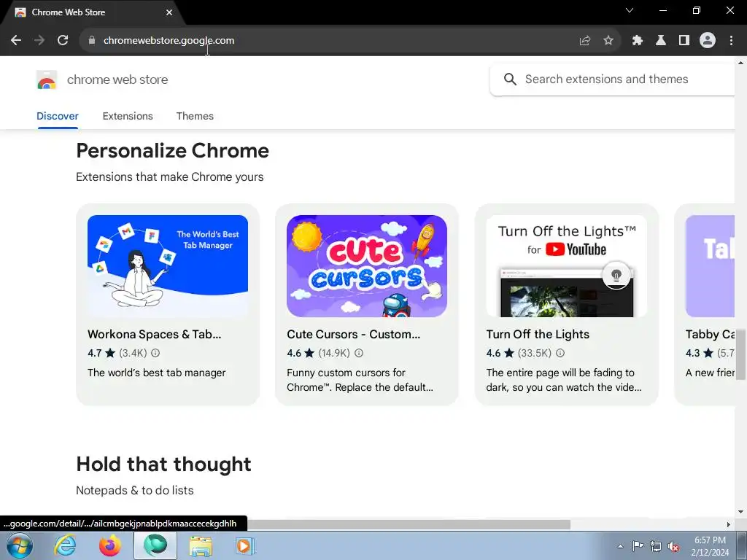Click the "Notepads & to do lists" subtitle
The image size is (747, 560).
coord(135,491)
